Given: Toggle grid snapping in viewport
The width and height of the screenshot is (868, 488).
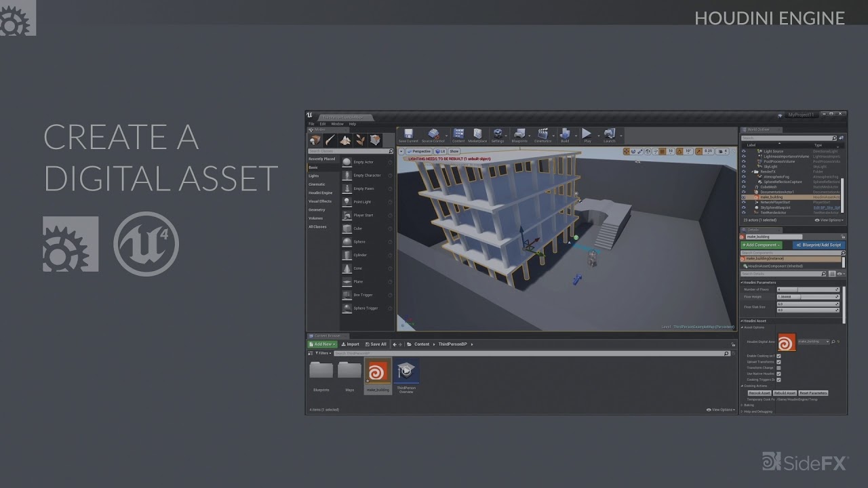Looking at the screenshot, I should (664, 151).
